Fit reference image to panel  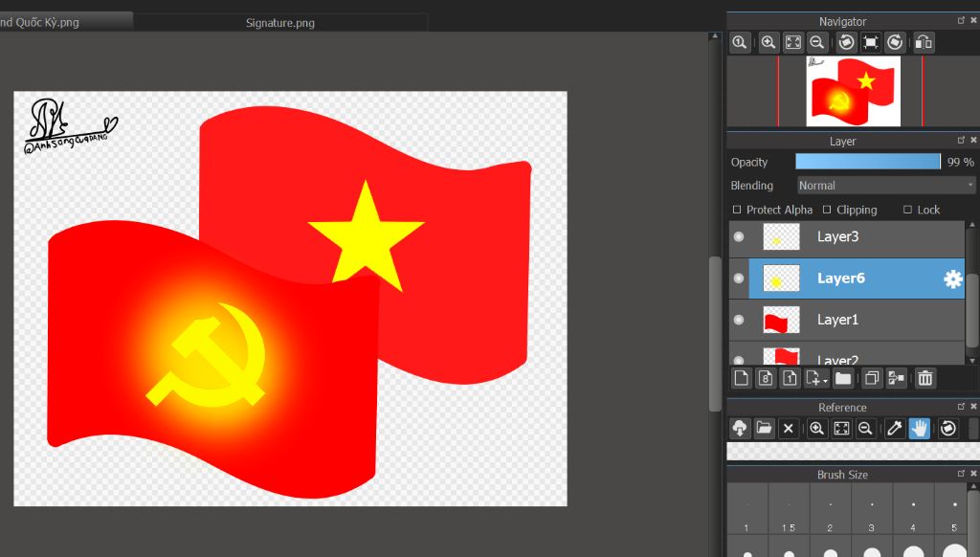click(841, 428)
